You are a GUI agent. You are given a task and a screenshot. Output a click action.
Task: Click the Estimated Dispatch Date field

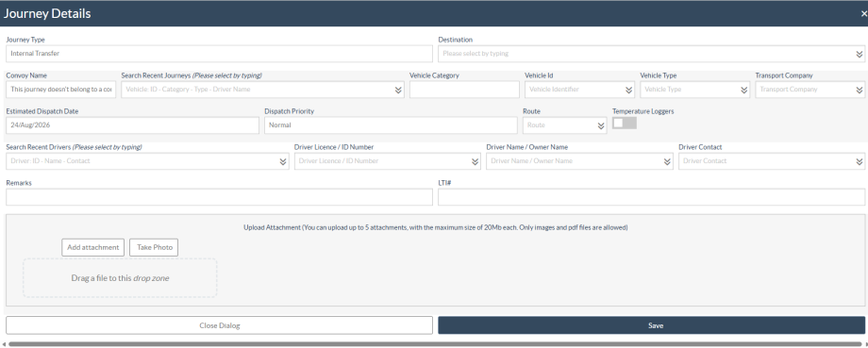point(132,125)
